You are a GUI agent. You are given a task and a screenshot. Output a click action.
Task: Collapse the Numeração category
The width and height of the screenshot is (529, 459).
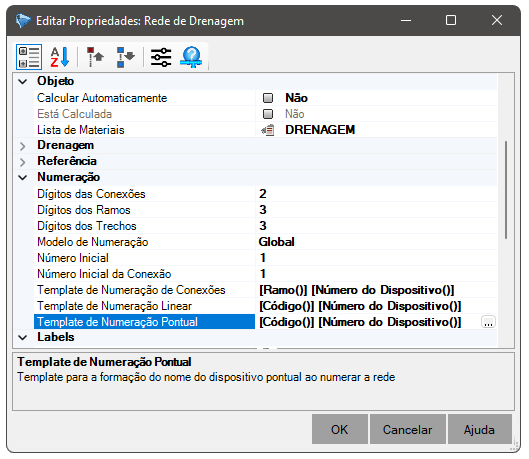click(x=23, y=177)
